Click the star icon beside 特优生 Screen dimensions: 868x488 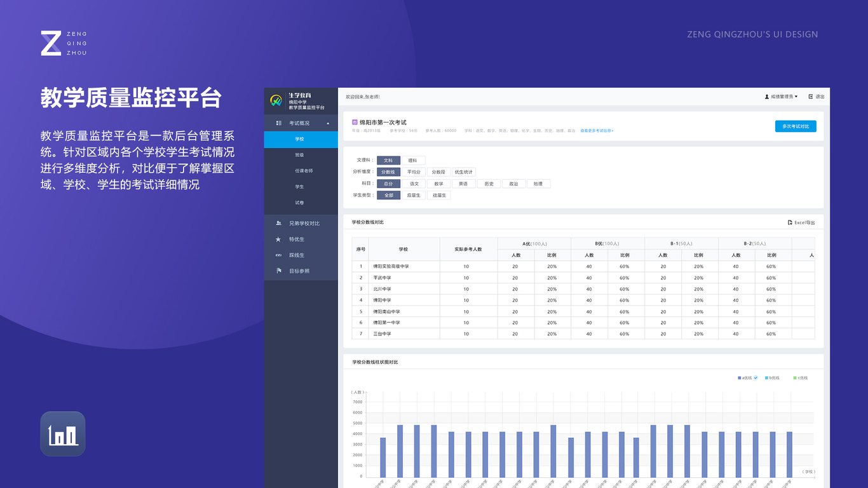278,240
